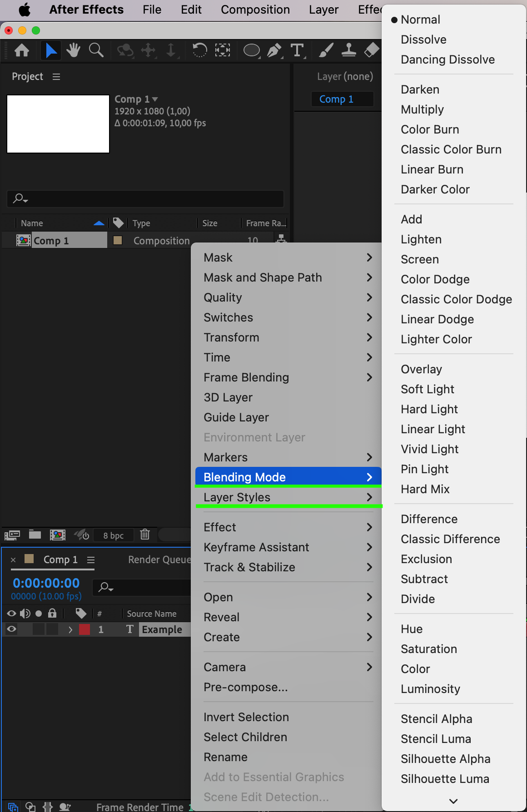Click the red label color of Example layer
Image resolution: width=527 pixels, height=812 pixels.
85,629
